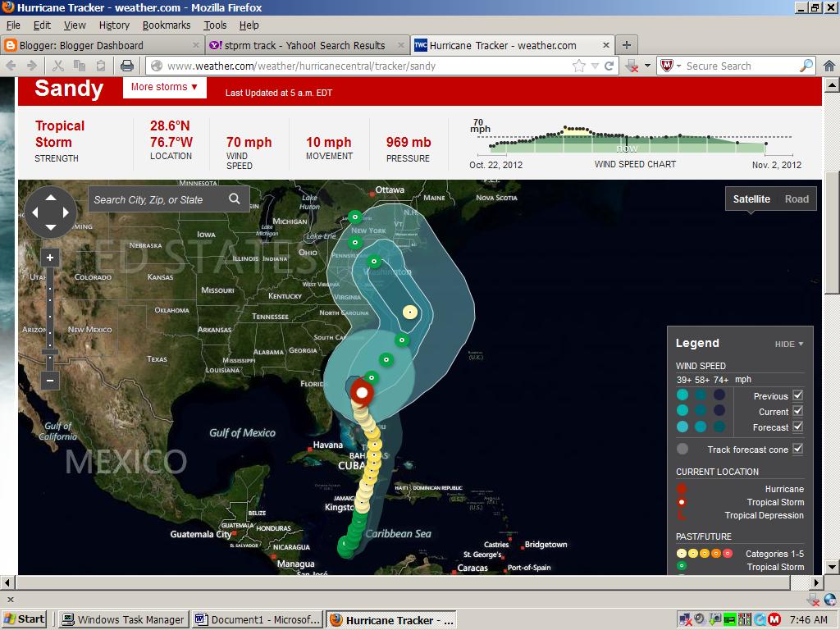Click the wind speed chart
This screenshot has width=840, height=630.
point(635,144)
